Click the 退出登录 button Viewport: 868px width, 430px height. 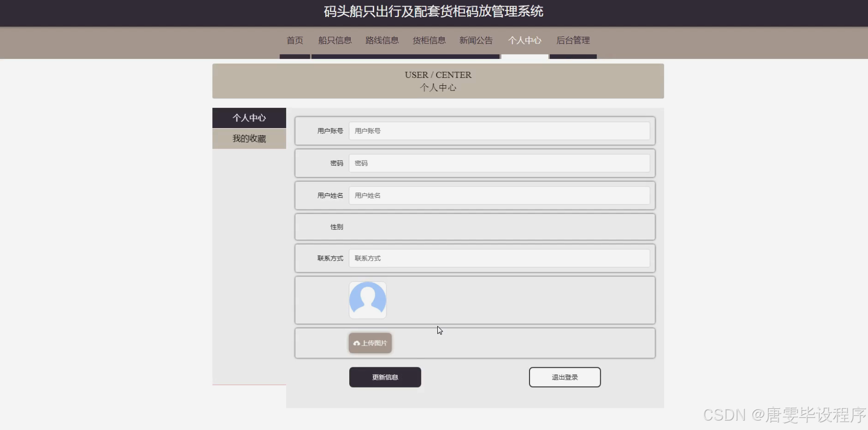click(x=565, y=377)
